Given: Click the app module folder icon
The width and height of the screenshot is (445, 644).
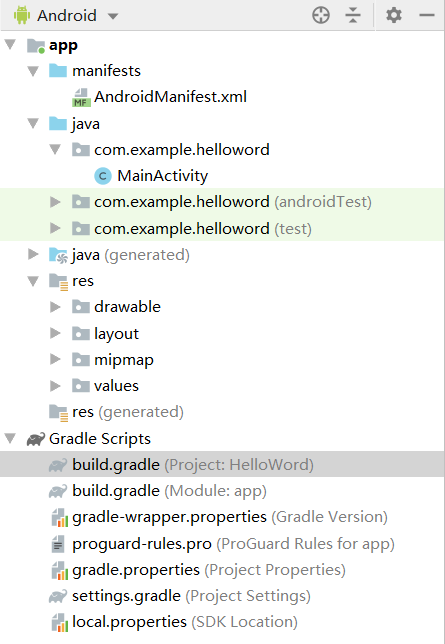Looking at the screenshot, I should click(36, 46).
